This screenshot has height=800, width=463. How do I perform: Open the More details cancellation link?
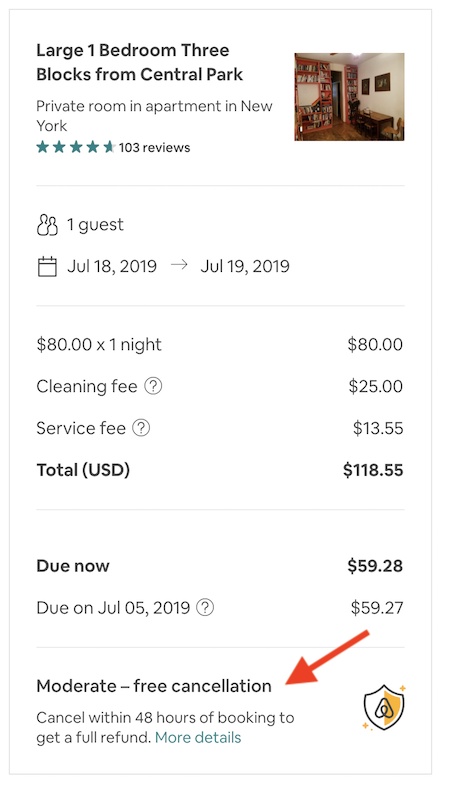pyautogui.click(x=198, y=738)
